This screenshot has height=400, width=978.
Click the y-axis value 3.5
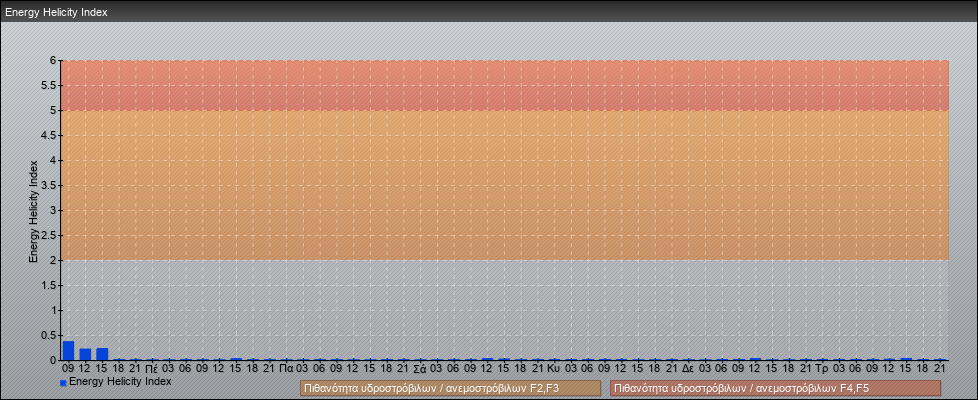tap(50, 185)
